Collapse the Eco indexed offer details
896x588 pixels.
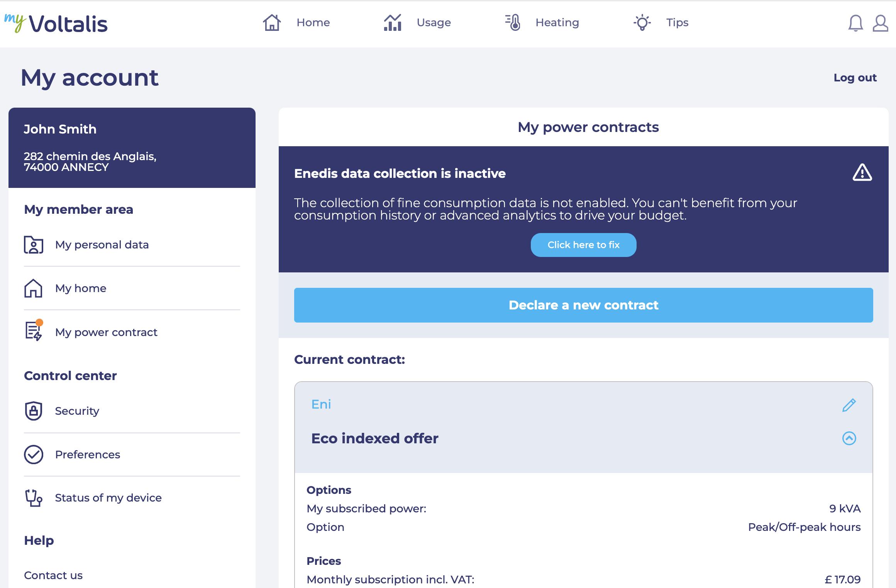(849, 438)
